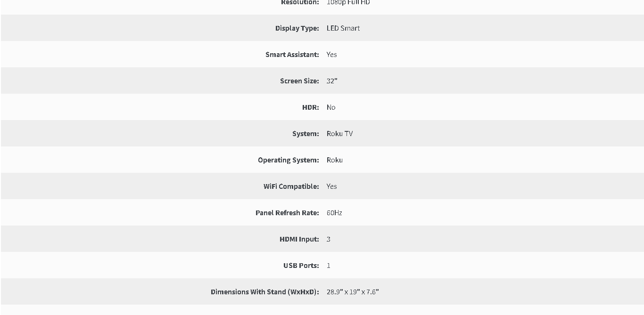Viewport: 644px width, 315px height.
Task: Select the HDMI Input value 3
Action: [329, 239]
